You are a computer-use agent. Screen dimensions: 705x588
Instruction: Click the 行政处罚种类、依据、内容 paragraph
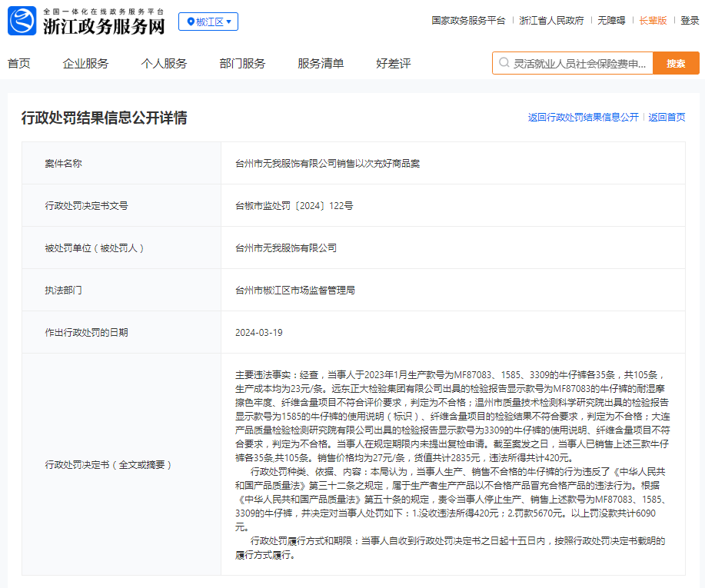(x=452, y=499)
